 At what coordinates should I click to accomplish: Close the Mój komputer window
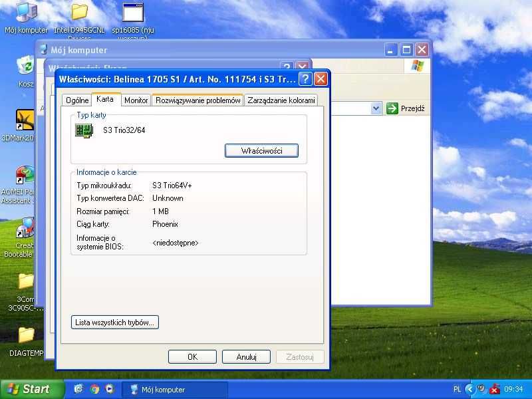coord(422,50)
